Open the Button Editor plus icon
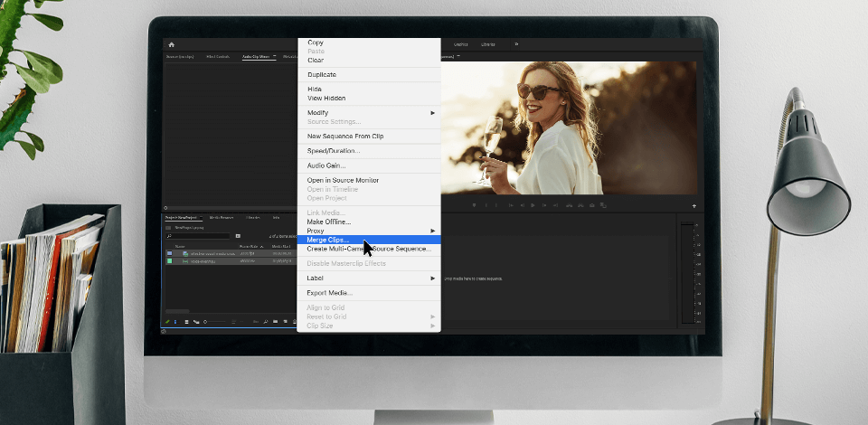This screenshot has height=425, width=868. tap(694, 205)
